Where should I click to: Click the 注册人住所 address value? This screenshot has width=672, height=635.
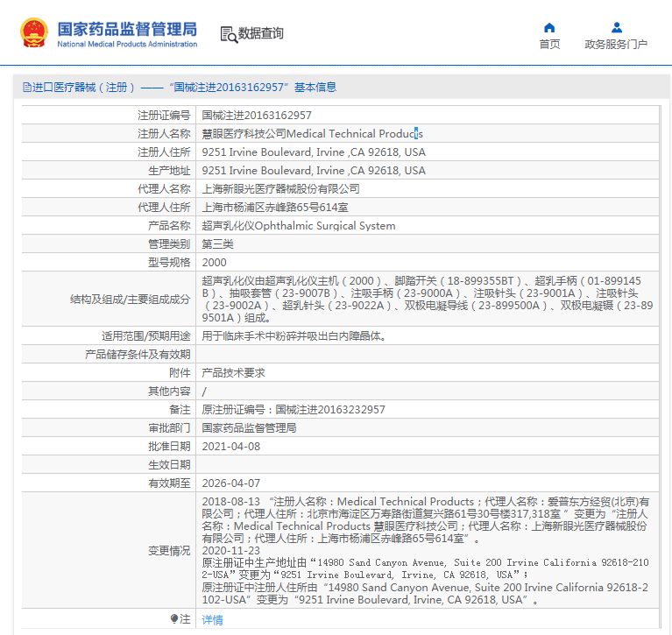point(314,152)
